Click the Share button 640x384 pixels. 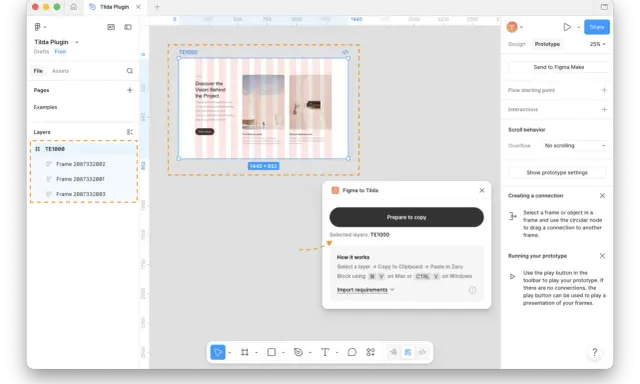click(597, 27)
